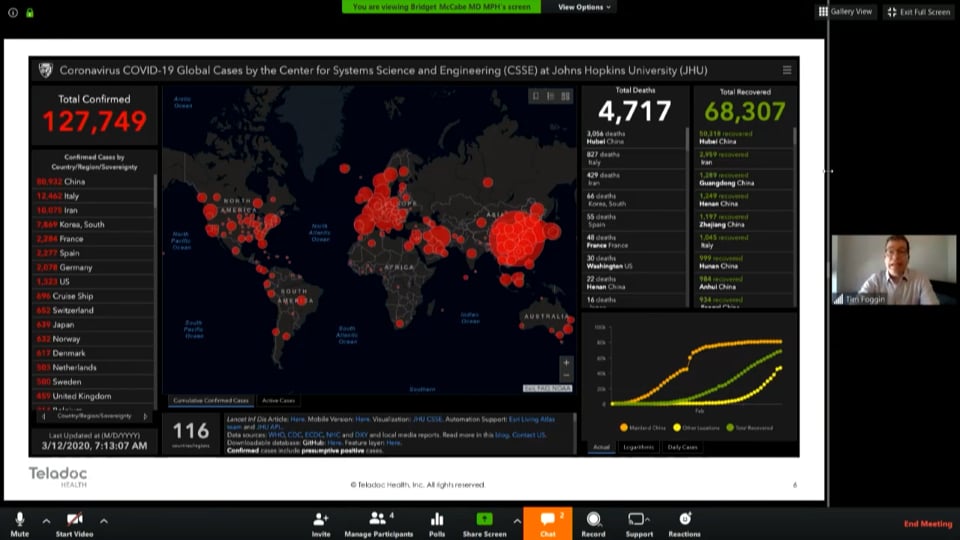This screenshot has width=960, height=540.
Task: Switch to Gallery View
Action: 846,12
